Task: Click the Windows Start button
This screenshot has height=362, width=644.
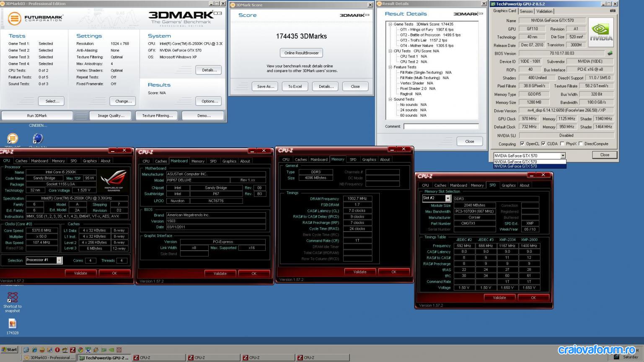Action: click(x=10, y=350)
